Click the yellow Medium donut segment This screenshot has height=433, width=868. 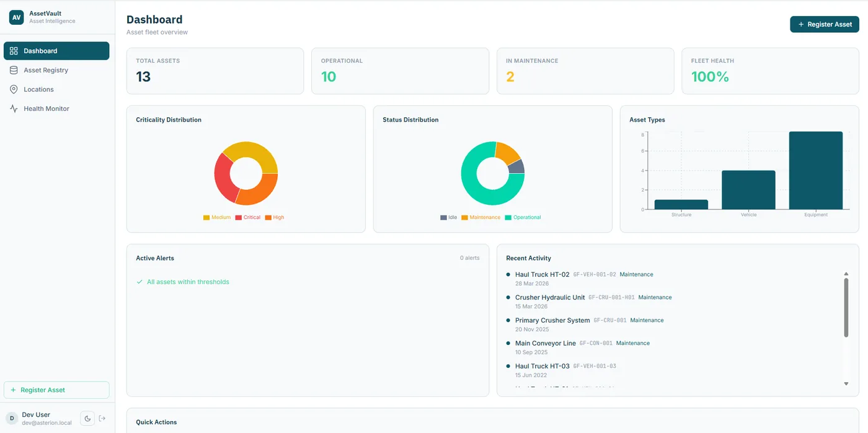click(x=251, y=151)
